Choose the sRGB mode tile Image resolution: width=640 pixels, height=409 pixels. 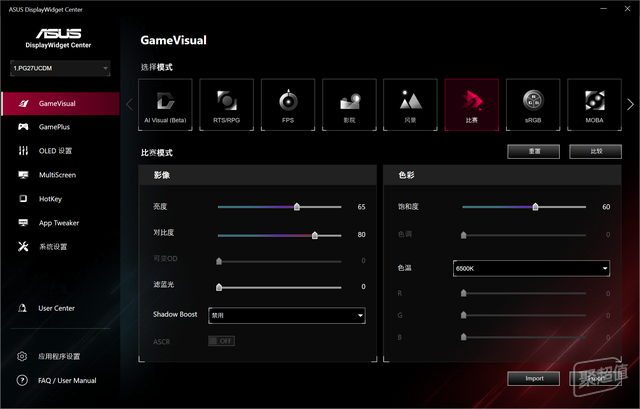(533, 105)
